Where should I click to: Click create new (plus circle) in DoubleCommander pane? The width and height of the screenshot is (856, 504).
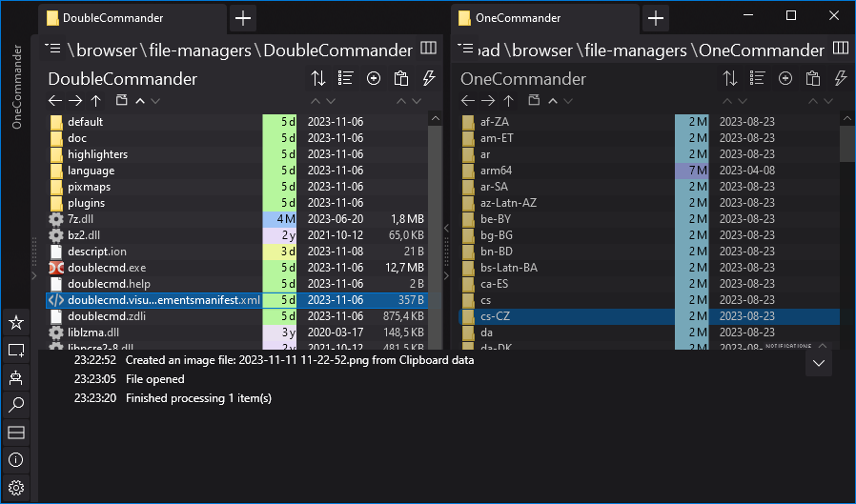click(x=373, y=79)
